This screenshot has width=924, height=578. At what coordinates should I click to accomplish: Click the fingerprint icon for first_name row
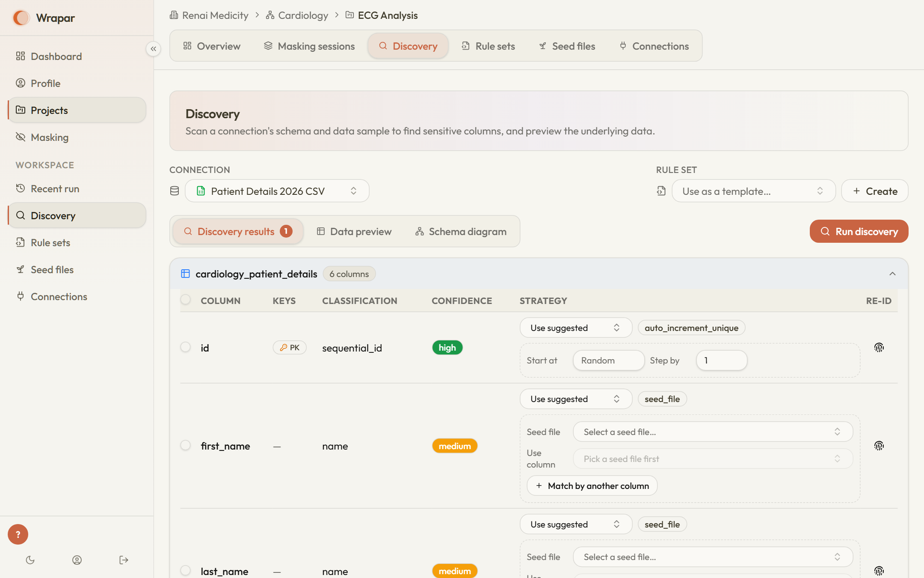[x=879, y=446]
